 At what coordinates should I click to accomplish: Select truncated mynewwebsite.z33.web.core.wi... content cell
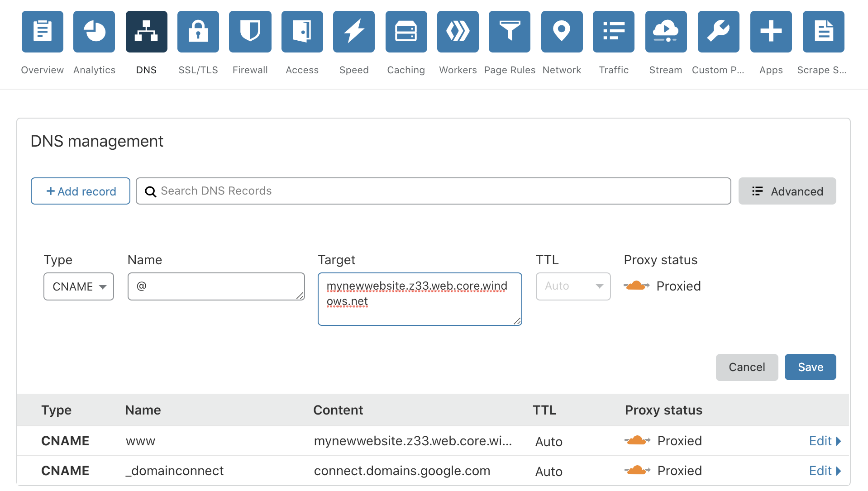click(x=413, y=441)
